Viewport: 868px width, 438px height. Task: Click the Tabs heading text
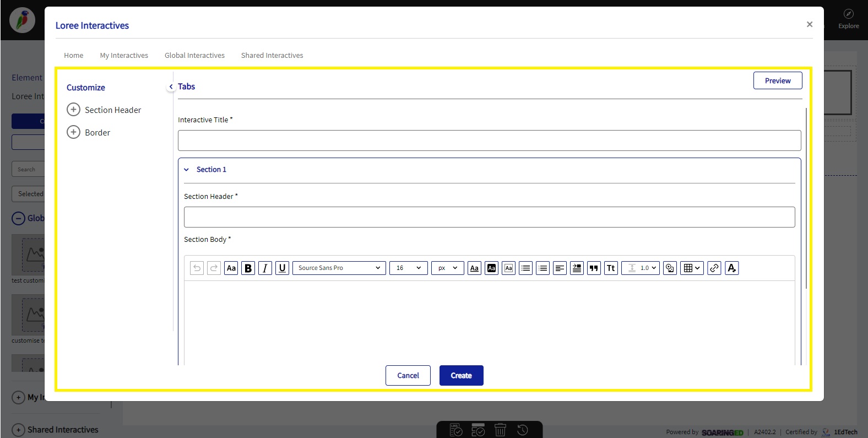click(187, 86)
